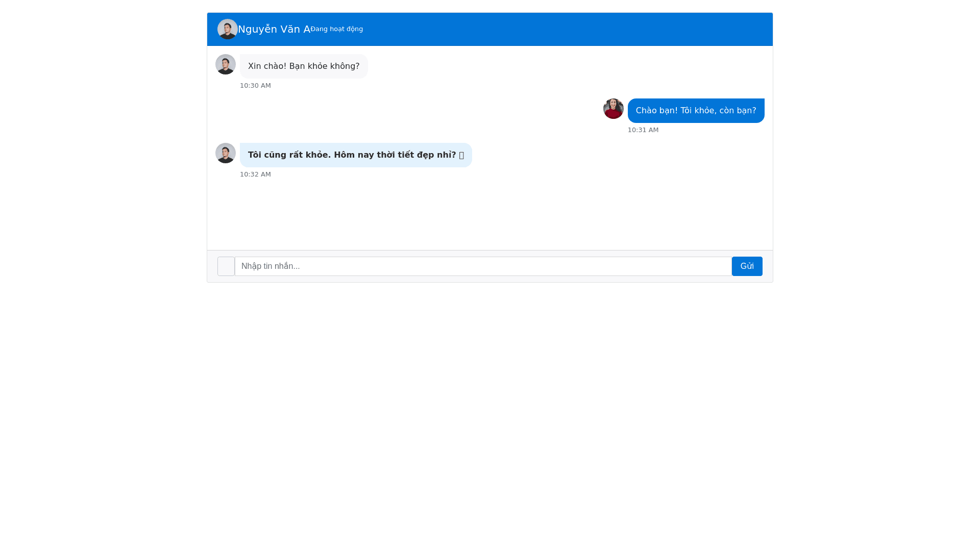Select the 'Chào bạn! Tôi khỏe, còn bạn?' bubble
The width and height of the screenshot is (980, 551).
[x=695, y=111]
